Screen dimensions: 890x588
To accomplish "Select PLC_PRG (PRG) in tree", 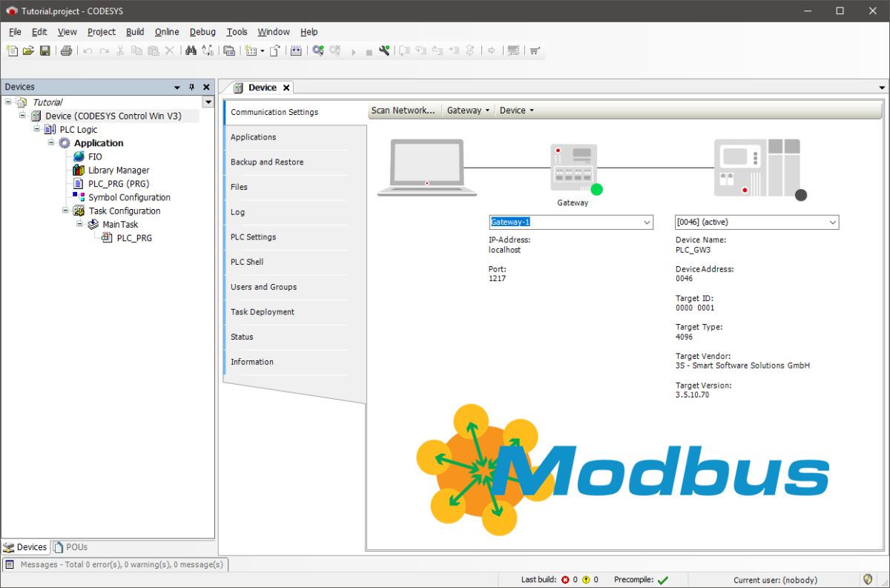I will coord(111,183).
